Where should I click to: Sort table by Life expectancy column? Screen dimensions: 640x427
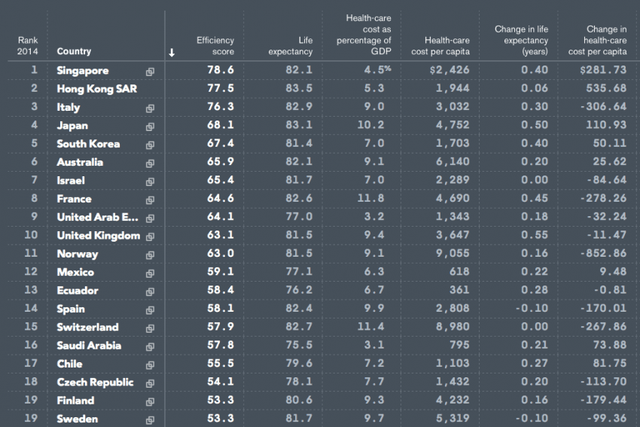coord(291,45)
